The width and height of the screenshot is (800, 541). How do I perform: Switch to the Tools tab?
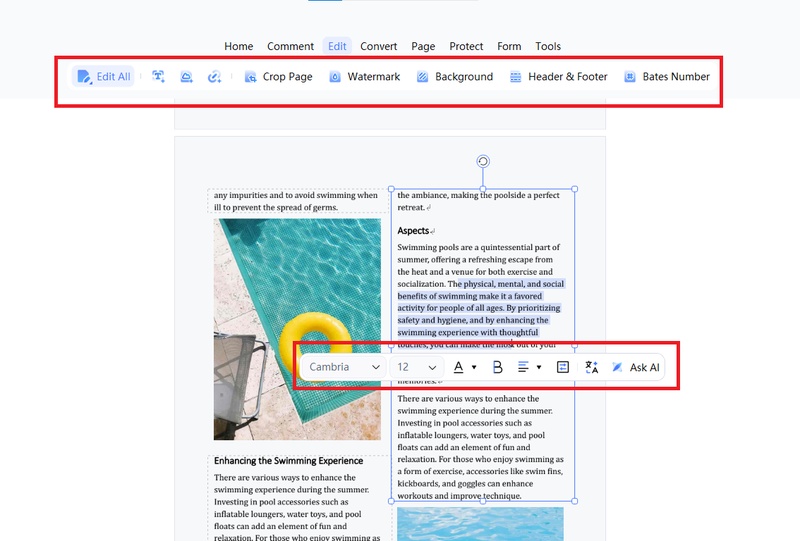(548, 46)
